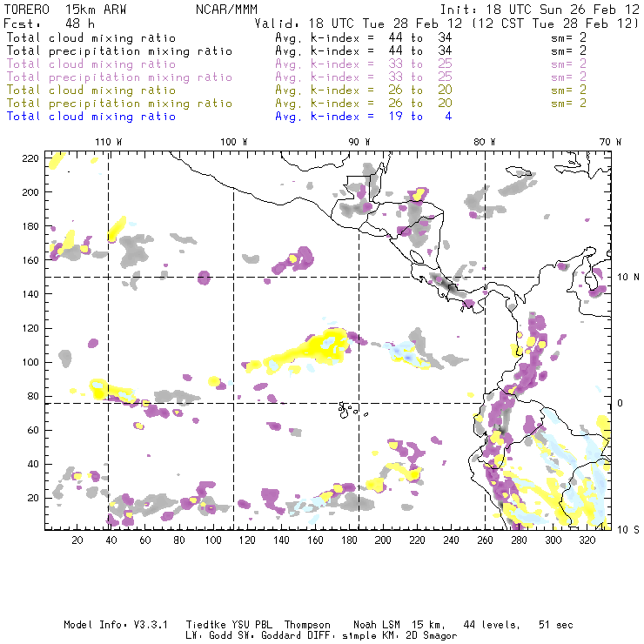The image size is (644, 644).
Task: Click '40' on the vertical axis
Action: pyautogui.click(x=34, y=464)
